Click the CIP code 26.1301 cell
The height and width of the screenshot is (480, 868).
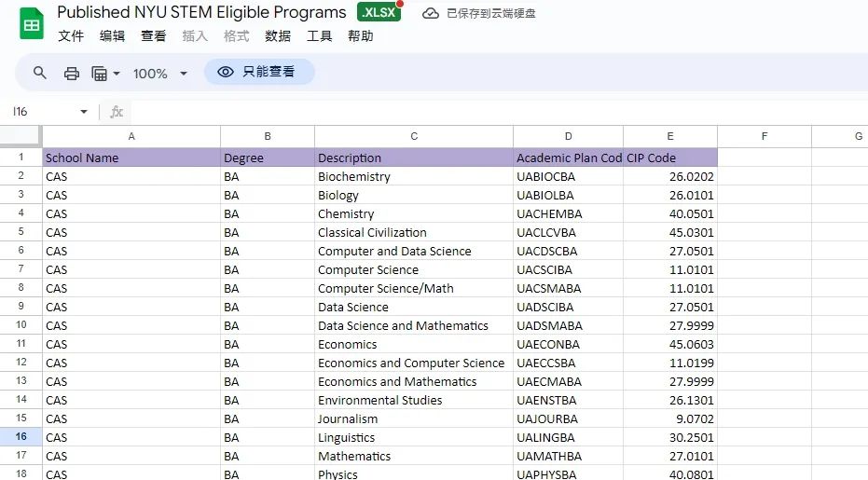670,400
